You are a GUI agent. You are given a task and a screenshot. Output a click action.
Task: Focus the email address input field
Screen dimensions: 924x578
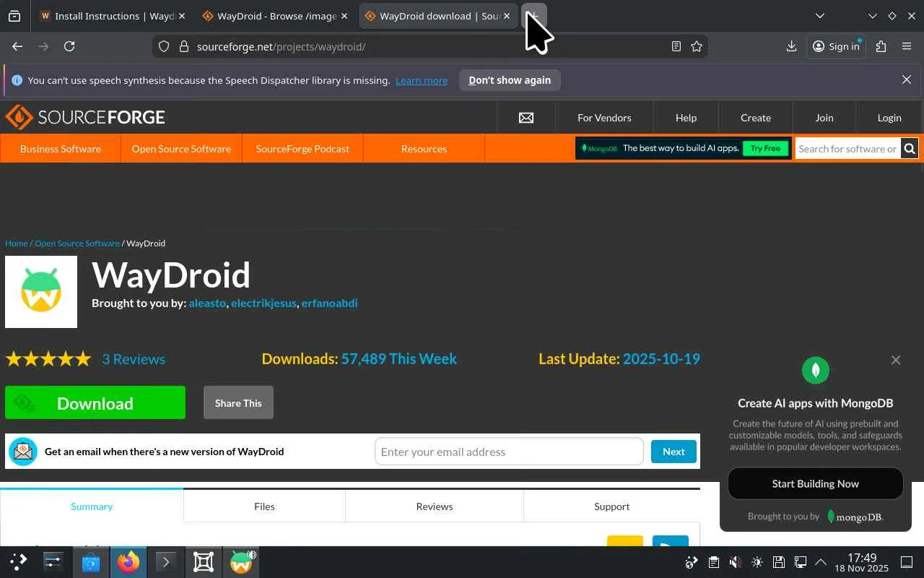[x=509, y=452]
